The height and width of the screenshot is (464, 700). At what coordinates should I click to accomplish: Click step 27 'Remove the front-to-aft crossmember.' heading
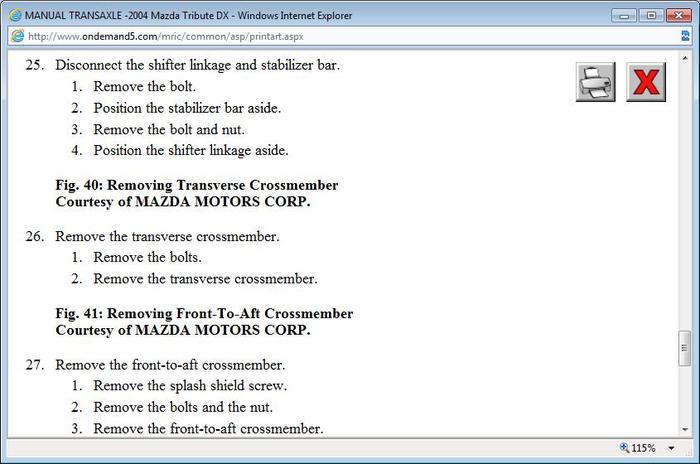tap(170, 365)
